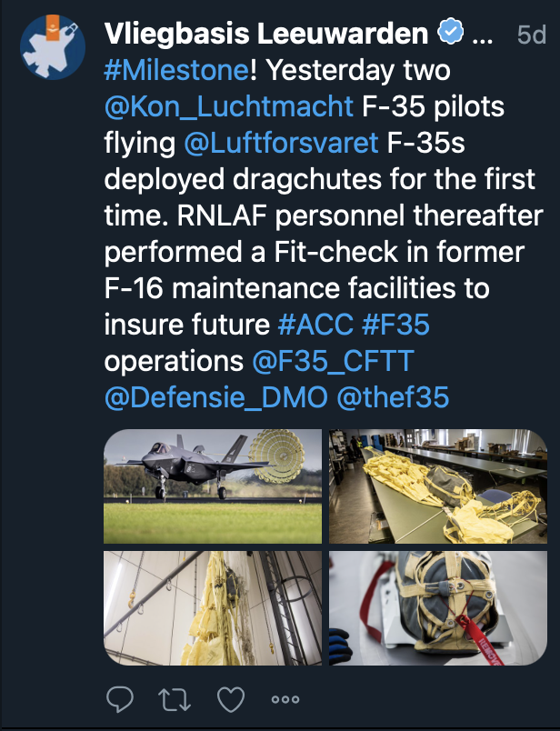Open the Vliegbasis Leeuwarden account name
This screenshot has width=560, height=731.
266,34
